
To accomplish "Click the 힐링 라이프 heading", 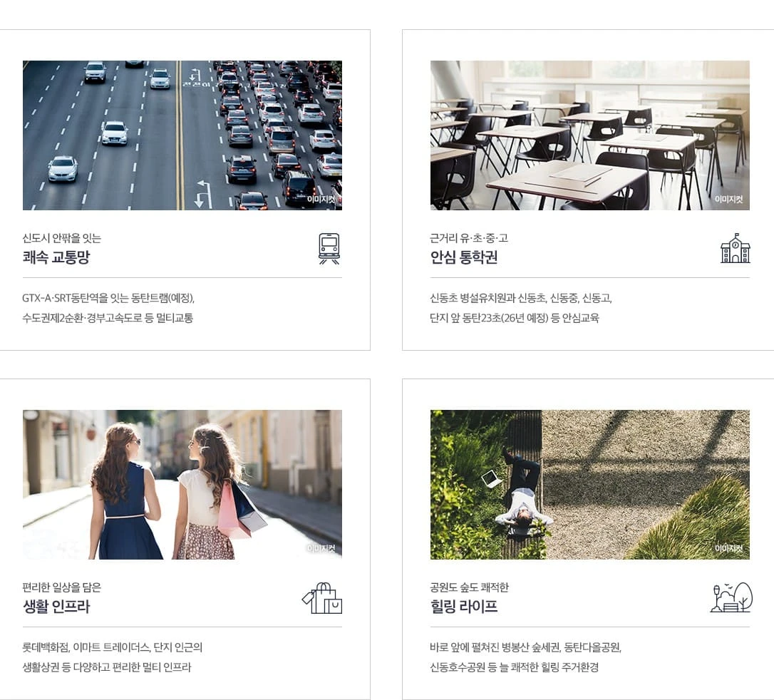I will (464, 606).
